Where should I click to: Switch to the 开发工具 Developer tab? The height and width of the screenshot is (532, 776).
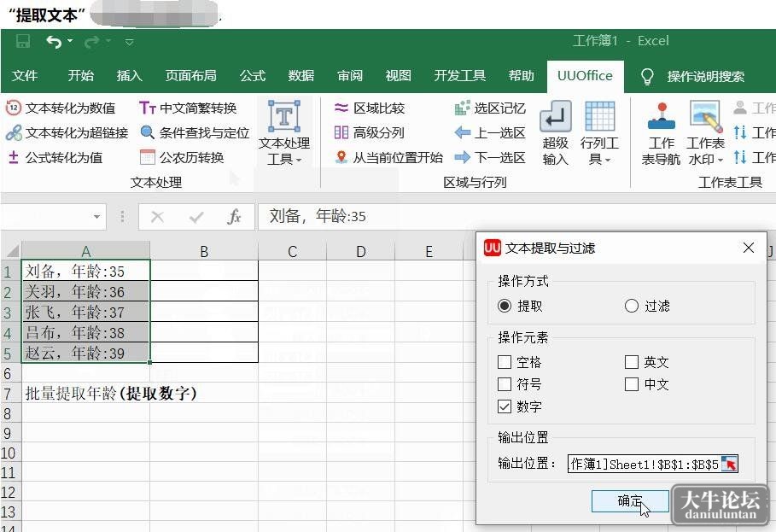click(x=460, y=75)
